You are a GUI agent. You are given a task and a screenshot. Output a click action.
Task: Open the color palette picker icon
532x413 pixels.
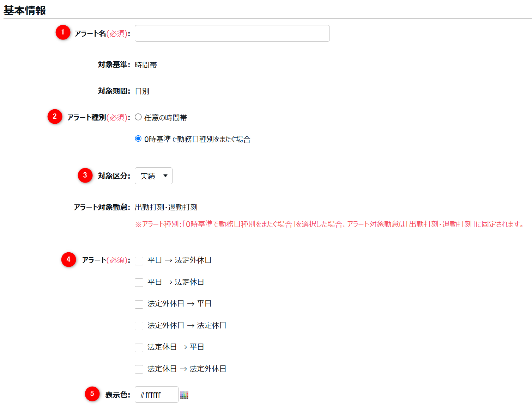pos(184,395)
